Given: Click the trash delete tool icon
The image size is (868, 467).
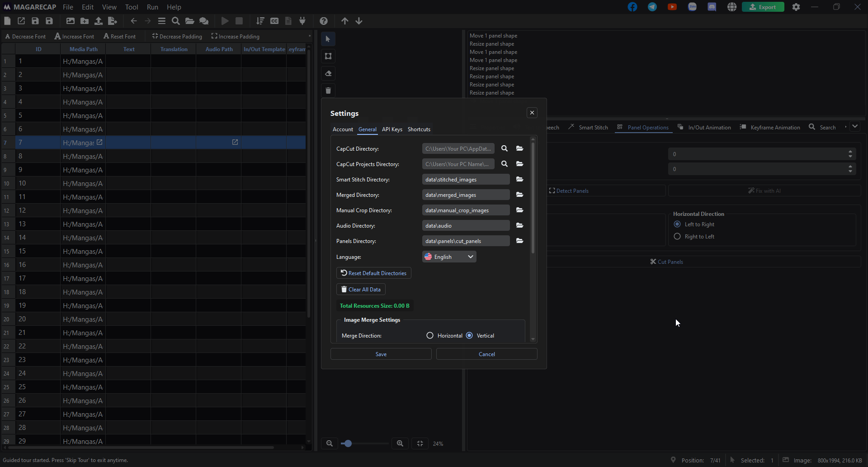Looking at the screenshot, I should coord(328,91).
